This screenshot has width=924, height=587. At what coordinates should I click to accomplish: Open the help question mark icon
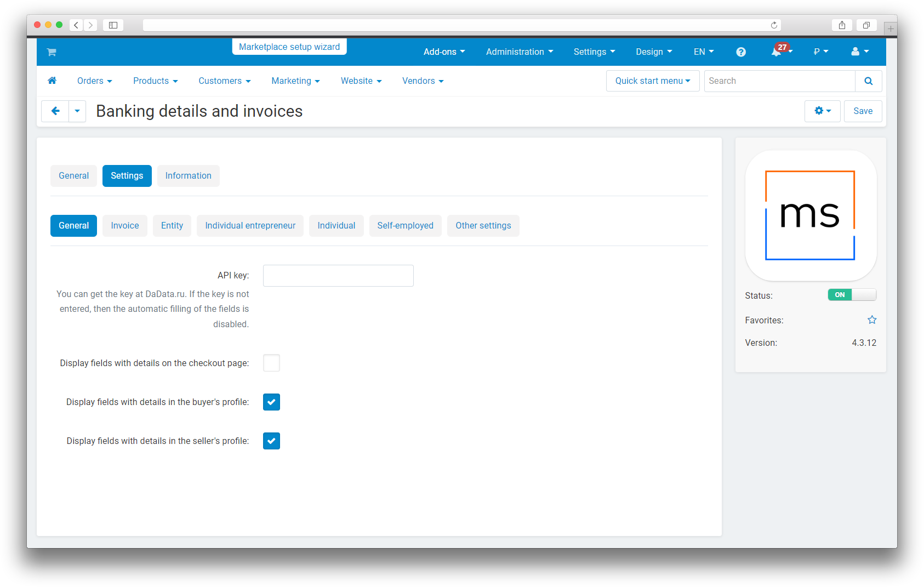click(x=740, y=52)
